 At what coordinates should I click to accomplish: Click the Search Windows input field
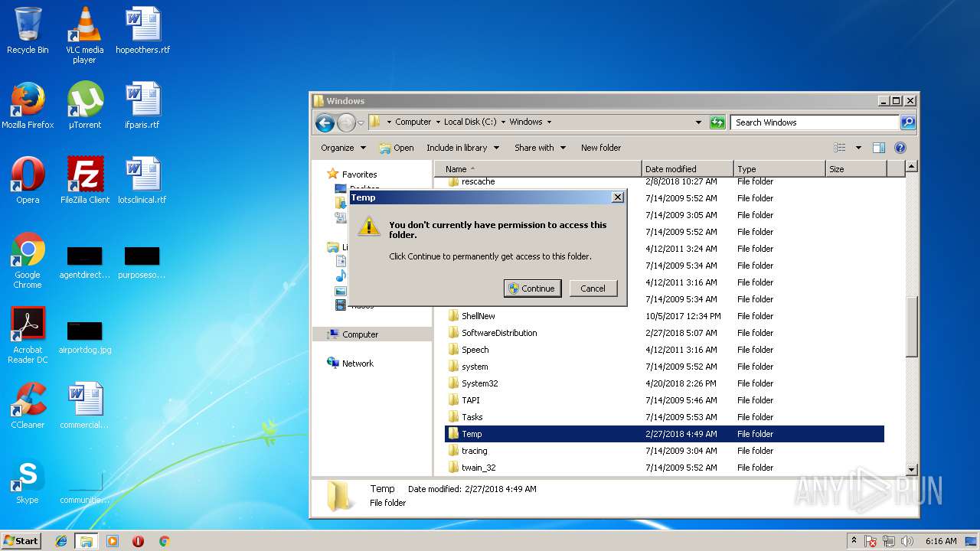815,122
